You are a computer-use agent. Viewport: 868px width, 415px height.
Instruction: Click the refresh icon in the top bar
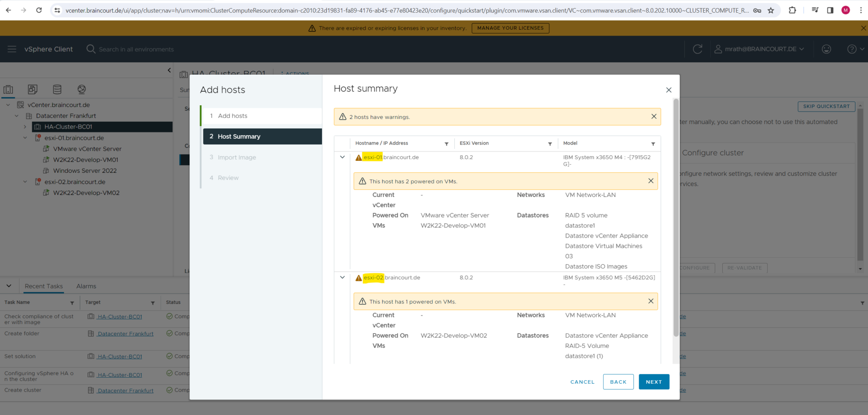[x=698, y=49]
